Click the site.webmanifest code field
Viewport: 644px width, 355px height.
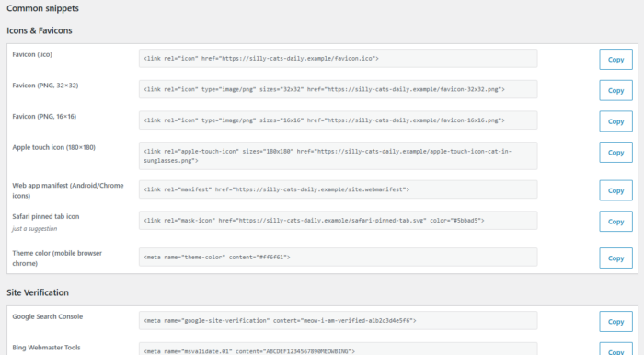coord(338,189)
